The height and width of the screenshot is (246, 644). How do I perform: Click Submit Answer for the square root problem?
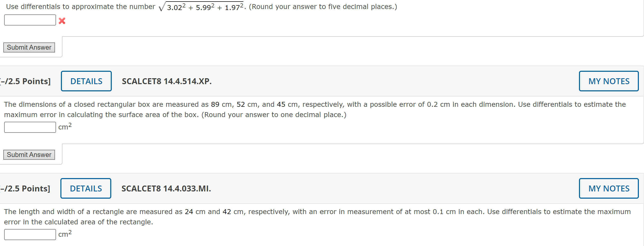[29, 47]
